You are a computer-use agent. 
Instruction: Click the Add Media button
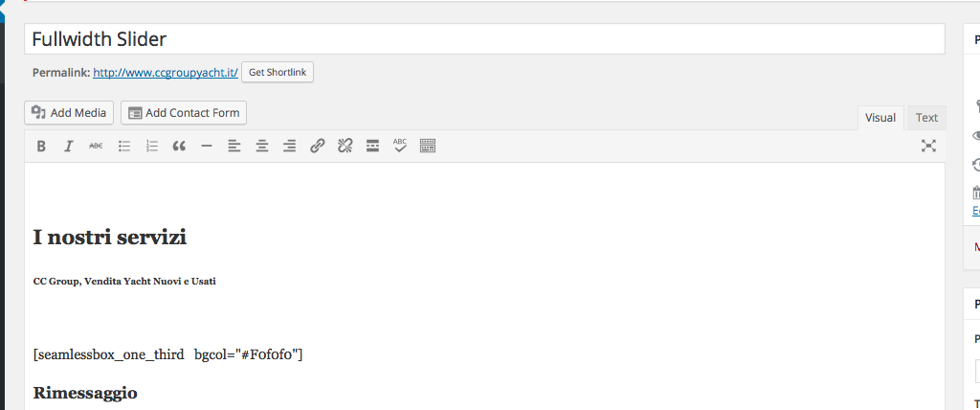[x=69, y=113]
